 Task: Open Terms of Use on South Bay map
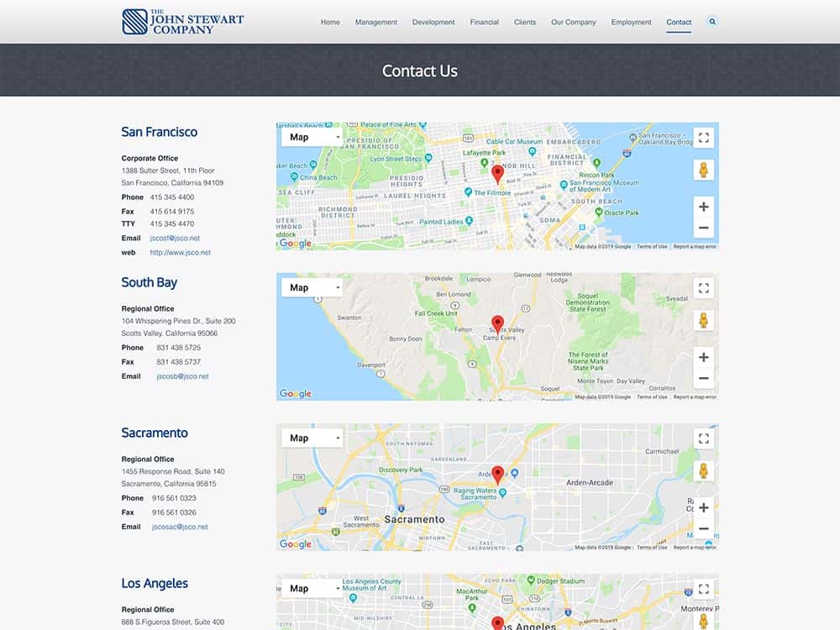(652, 397)
